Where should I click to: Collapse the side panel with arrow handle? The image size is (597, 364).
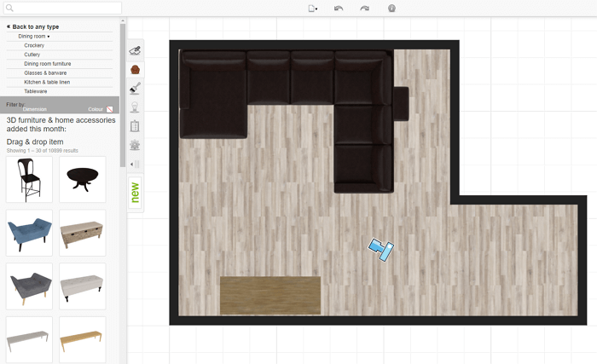pos(135,164)
